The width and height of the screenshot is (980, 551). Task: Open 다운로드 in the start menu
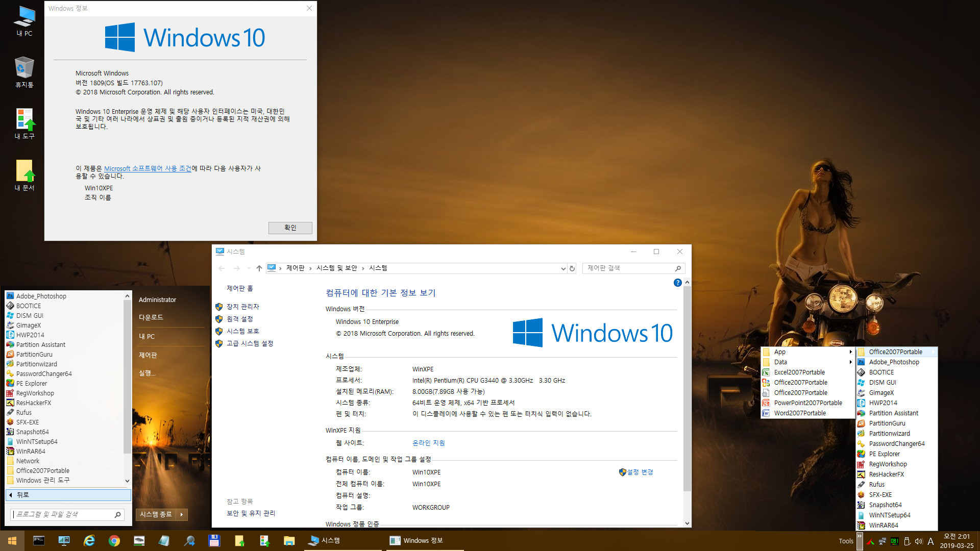tap(151, 317)
